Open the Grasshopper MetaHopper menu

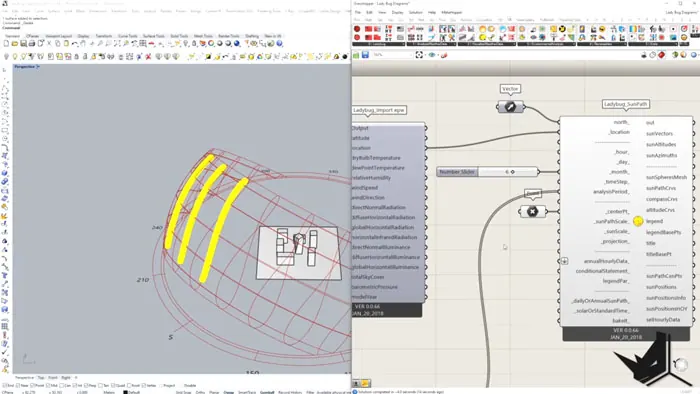pyautogui.click(x=451, y=12)
